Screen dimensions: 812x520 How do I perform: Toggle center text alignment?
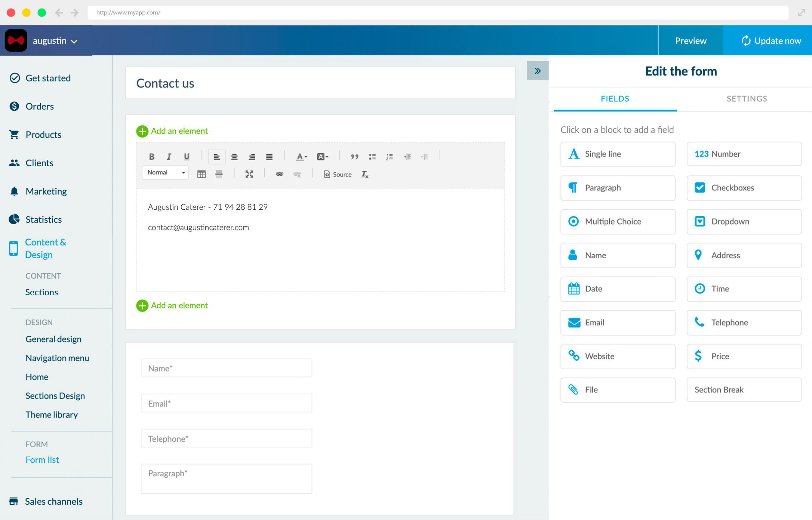(234, 157)
